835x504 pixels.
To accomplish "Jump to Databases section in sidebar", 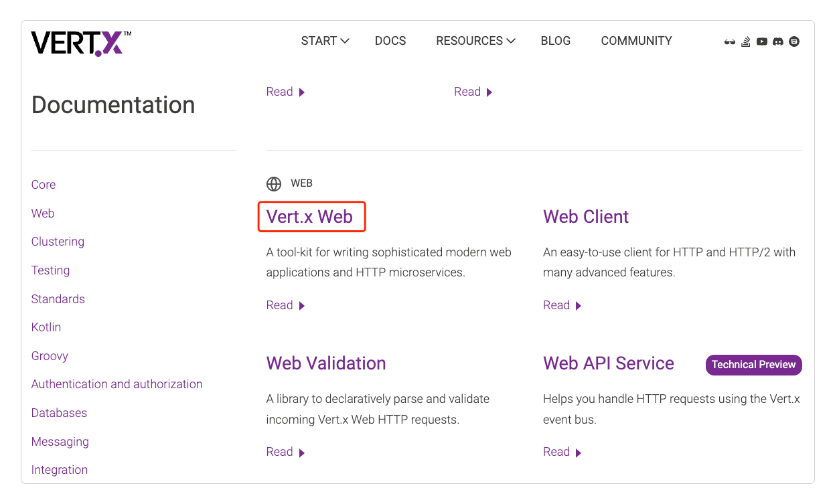I will tap(59, 413).
